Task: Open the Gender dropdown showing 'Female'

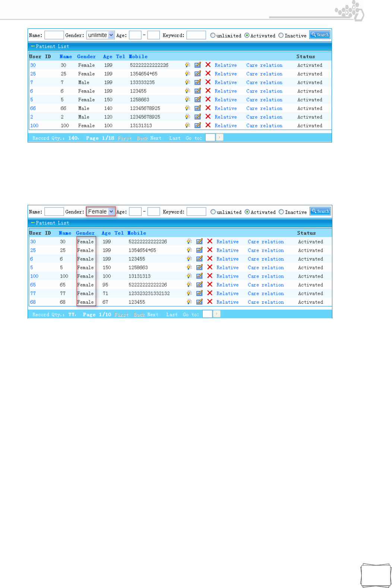Action: click(x=101, y=212)
